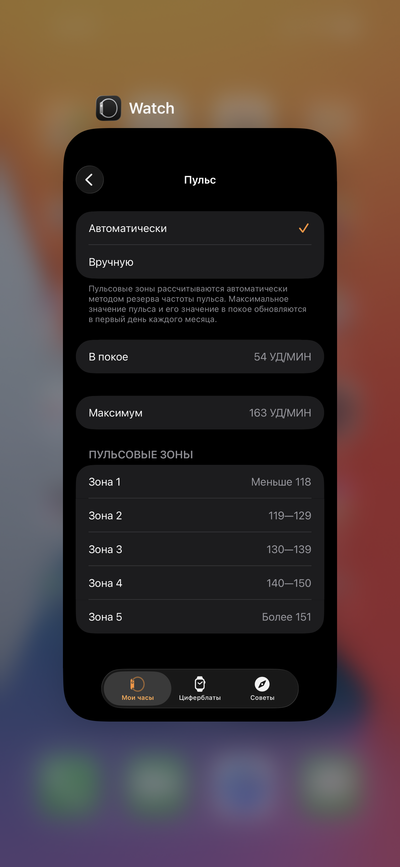Tap the Зона 5 row
This screenshot has width=400, height=867.
pyautogui.click(x=200, y=617)
